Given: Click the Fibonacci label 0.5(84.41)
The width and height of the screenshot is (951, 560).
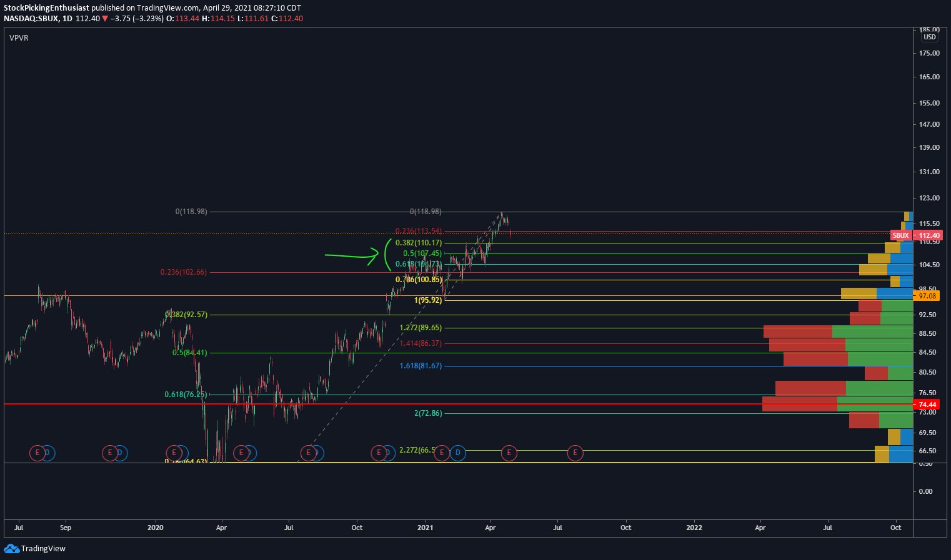Looking at the screenshot, I should coord(190,353).
